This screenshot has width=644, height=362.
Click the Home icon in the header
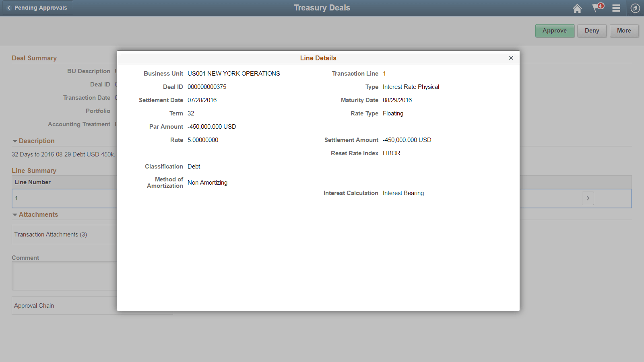point(577,8)
